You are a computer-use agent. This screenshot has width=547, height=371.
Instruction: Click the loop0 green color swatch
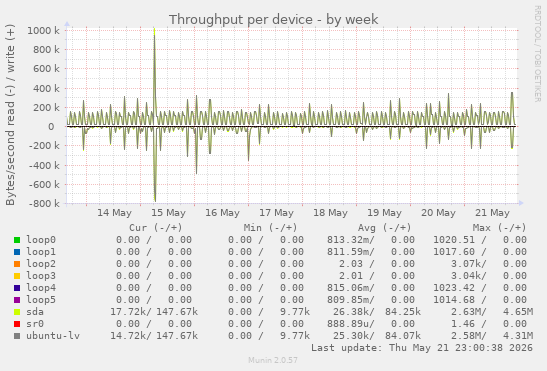coord(17,240)
